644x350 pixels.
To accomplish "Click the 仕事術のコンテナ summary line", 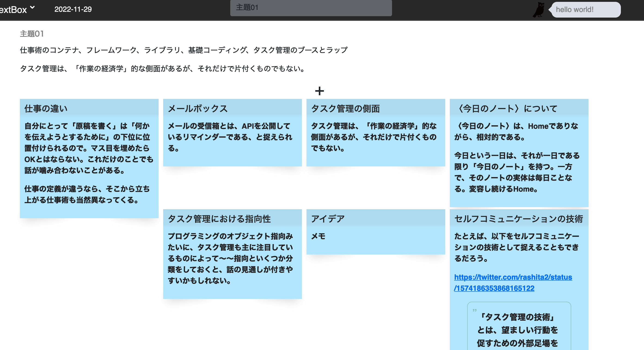I will coord(184,50).
